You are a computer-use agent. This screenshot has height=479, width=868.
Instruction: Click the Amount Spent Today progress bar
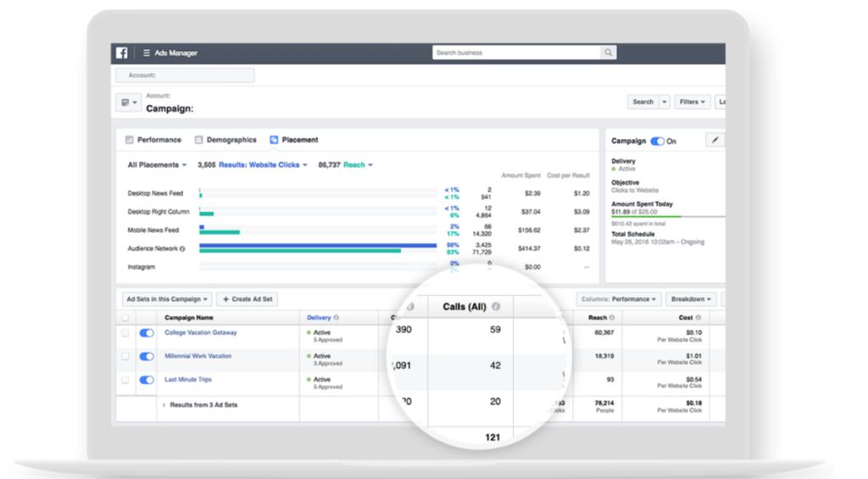tap(668, 217)
